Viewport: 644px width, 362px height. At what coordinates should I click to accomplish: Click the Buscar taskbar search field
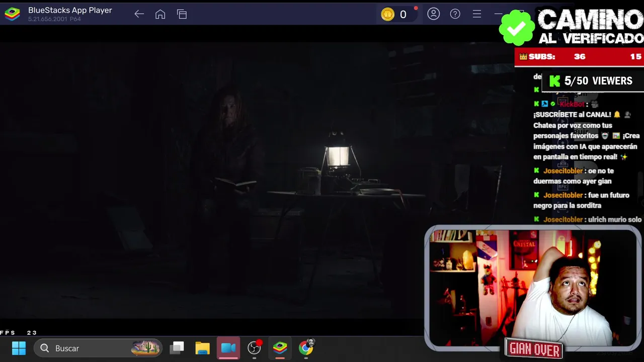click(98, 348)
